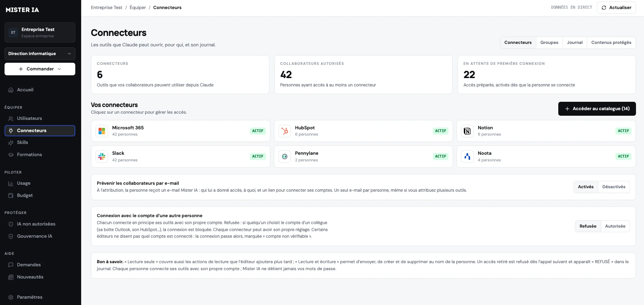Set e-mail notifications to Activés

[x=586, y=187]
